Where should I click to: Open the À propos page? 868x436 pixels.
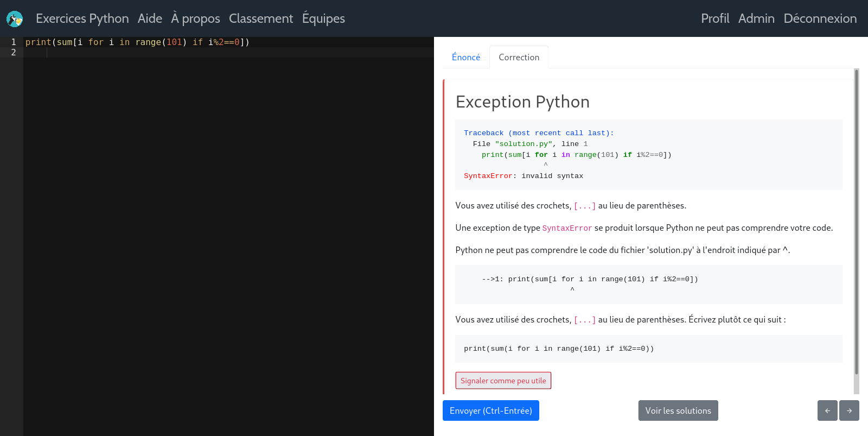pyautogui.click(x=195, y=18)
